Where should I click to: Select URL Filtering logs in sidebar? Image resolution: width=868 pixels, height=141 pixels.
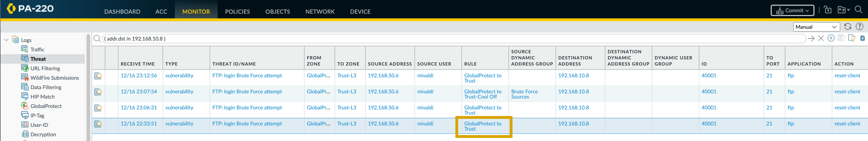45,68
